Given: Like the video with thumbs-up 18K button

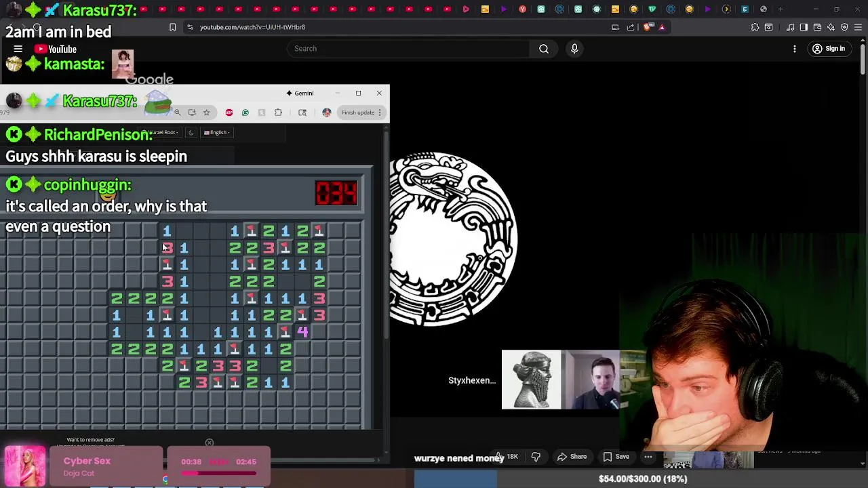Looking at the screenshot, I should coord(507,457).
